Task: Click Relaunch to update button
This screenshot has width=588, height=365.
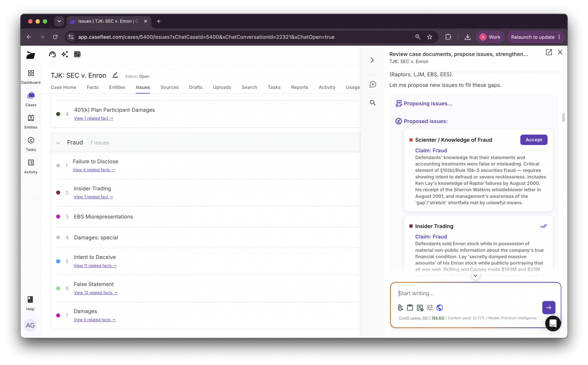Action: tap(532, 37)
